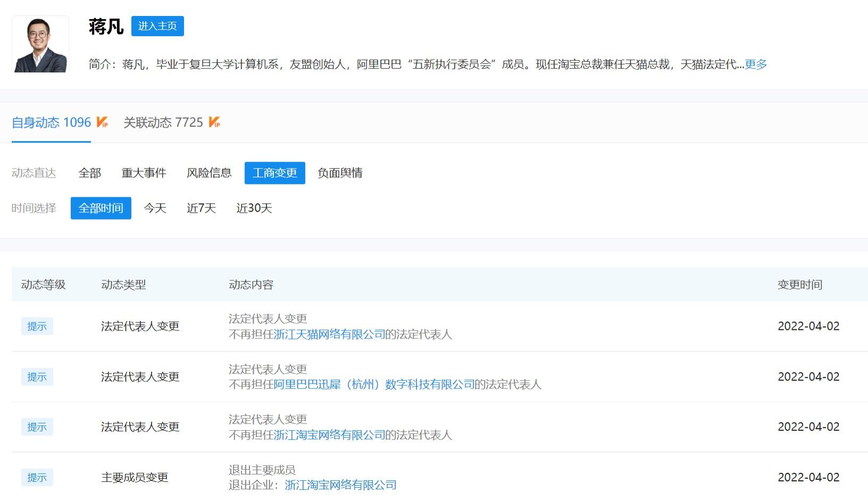Select the 重大事件 filter
The height and width of the screenshot is (500, 868).
point(144,173)
